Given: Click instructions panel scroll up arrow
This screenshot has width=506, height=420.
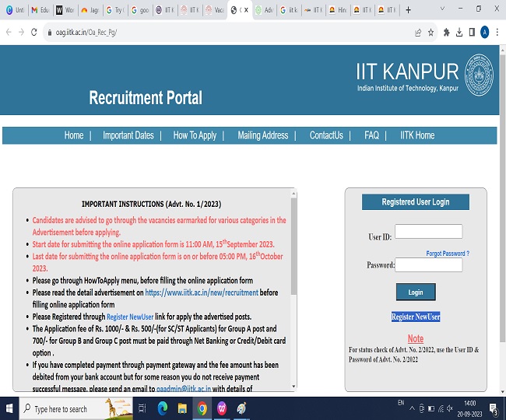Looking at the screenshot, I should coord(293,194).
